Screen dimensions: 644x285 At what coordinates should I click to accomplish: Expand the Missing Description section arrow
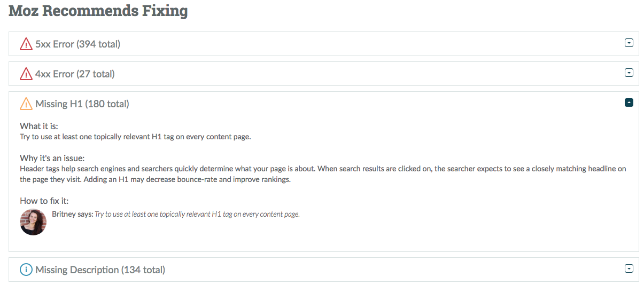click(x=629, y=269)
